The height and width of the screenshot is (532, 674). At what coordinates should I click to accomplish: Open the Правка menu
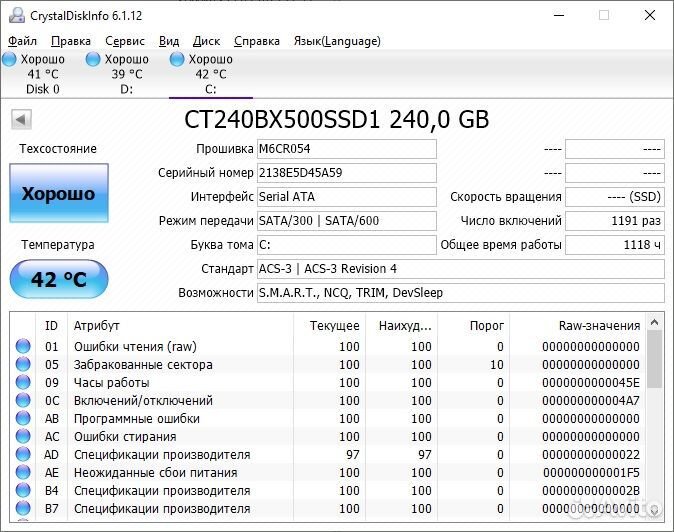click(71, 41)
